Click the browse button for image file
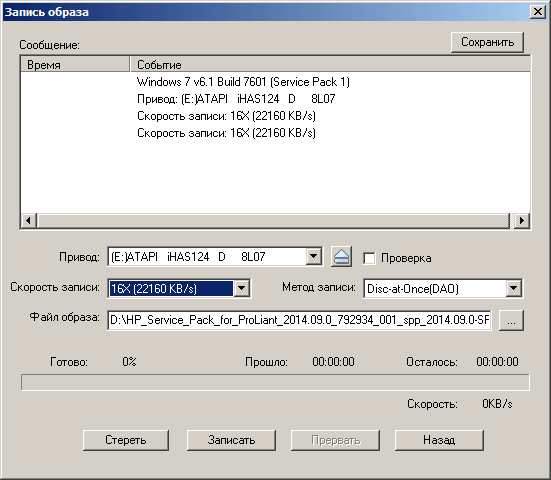Screen dimensions: 551x480 (x=511, y=320)
